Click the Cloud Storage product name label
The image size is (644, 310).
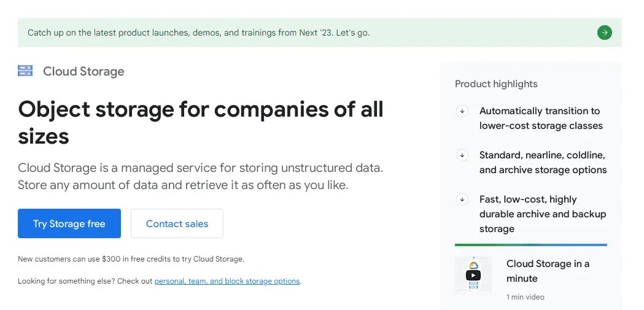point(83,71)
